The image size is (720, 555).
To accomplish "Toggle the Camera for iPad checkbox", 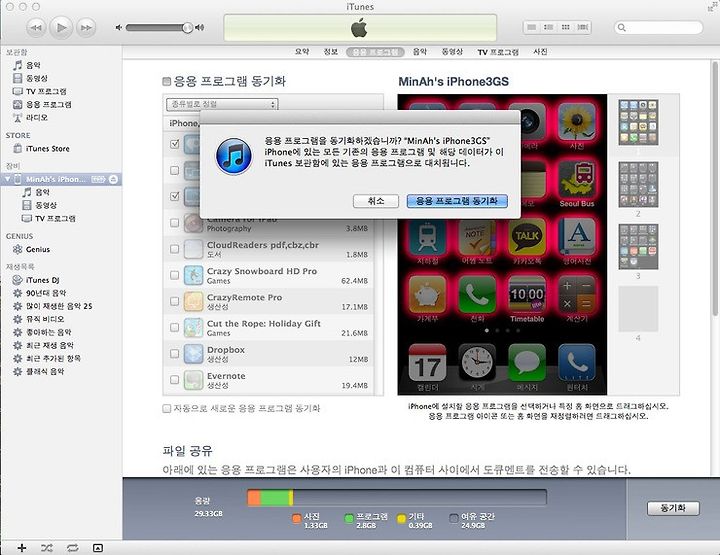I will [x=174, y=223].
